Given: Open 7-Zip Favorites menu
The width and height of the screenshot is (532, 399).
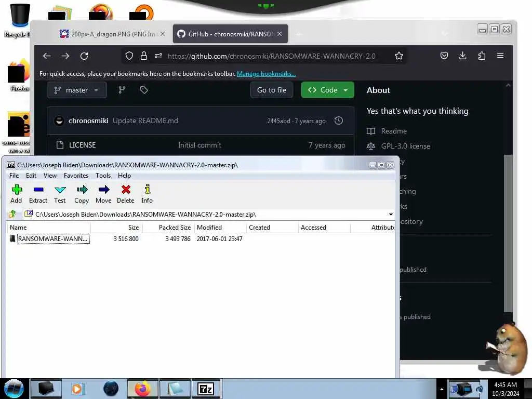Looking at the screenshot, I should point(76,176).
